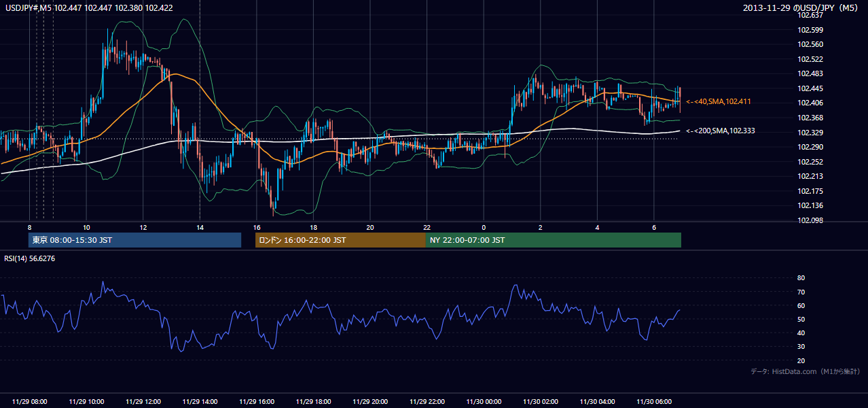Click price level 102.483 on axis
The width and height of the screenshot is (868, 408).
coord(810,74)
